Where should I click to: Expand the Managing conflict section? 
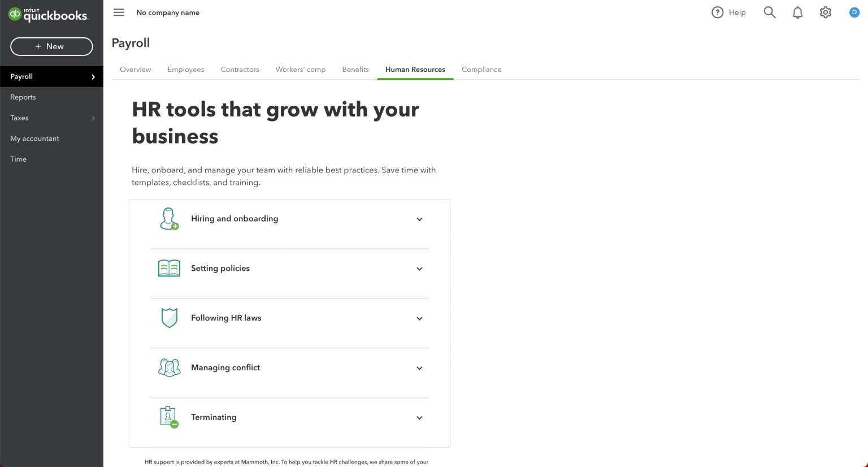click(x=419, y=367)
